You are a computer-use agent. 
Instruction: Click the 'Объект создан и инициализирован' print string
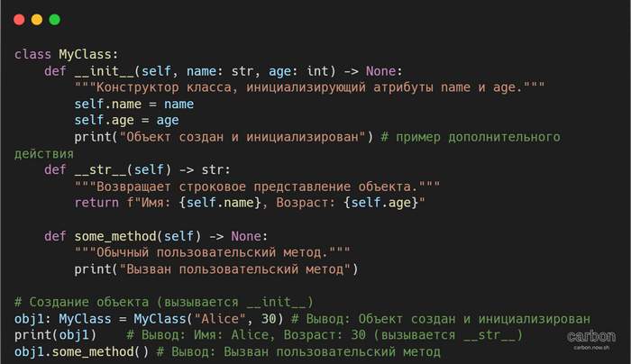pyautogui.click(x=243, y=137)
